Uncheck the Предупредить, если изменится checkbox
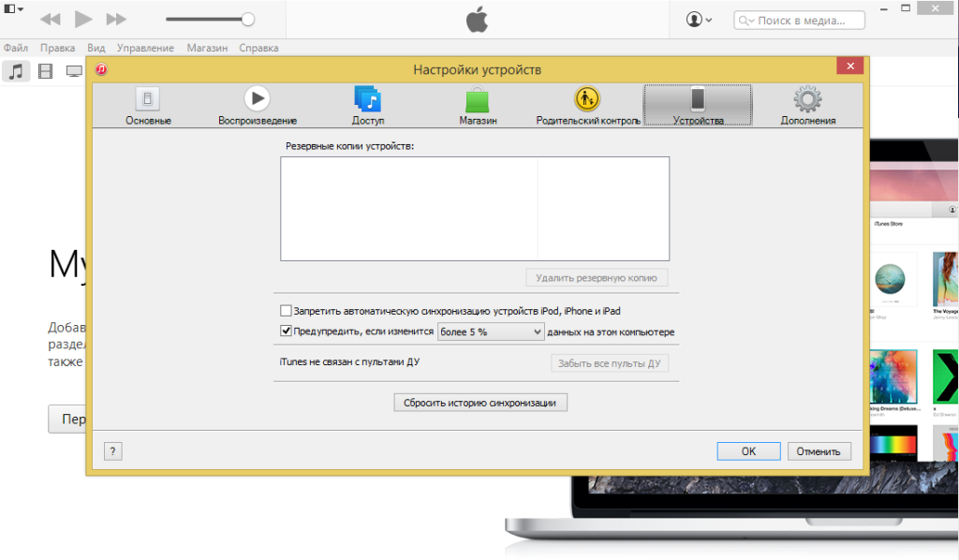 (x=287, y=332)
